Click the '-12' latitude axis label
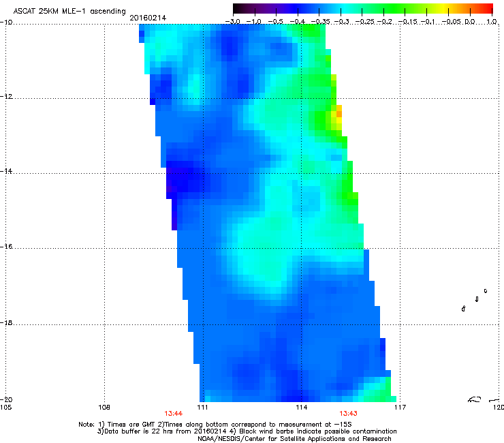This screenshot has width=504, height=443. (x=6, y=97)
